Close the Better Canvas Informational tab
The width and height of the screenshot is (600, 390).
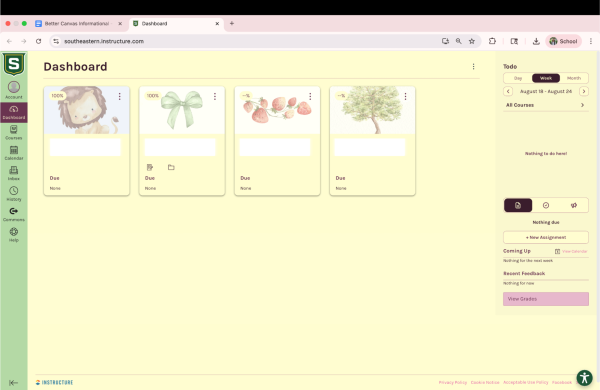coord(120,23)
